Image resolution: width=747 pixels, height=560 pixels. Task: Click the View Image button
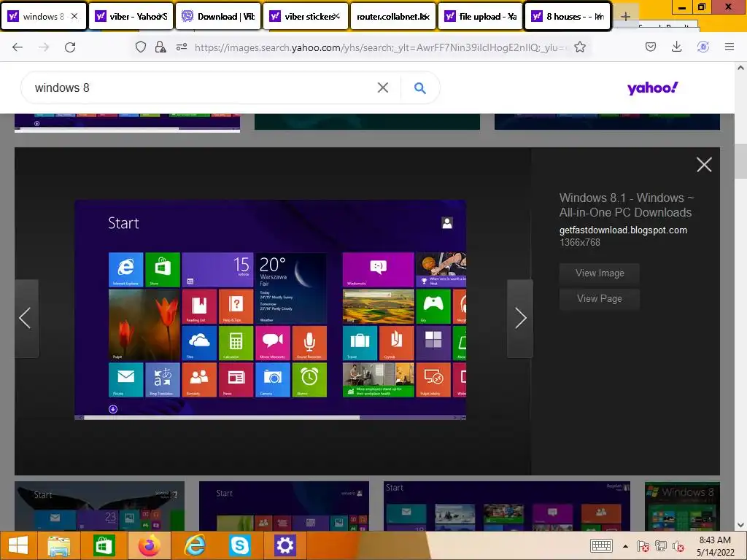600,273
